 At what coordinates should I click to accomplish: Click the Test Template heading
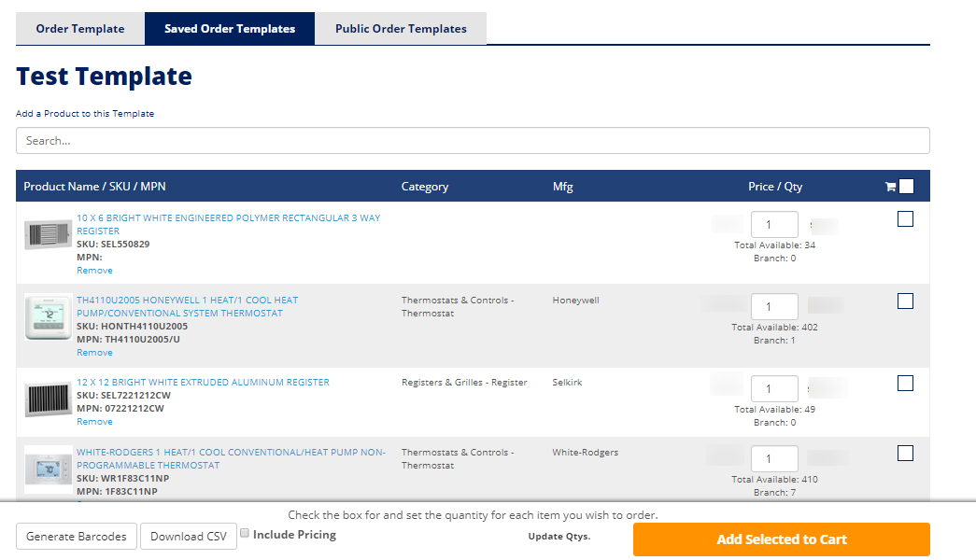[x=104, y=77]
